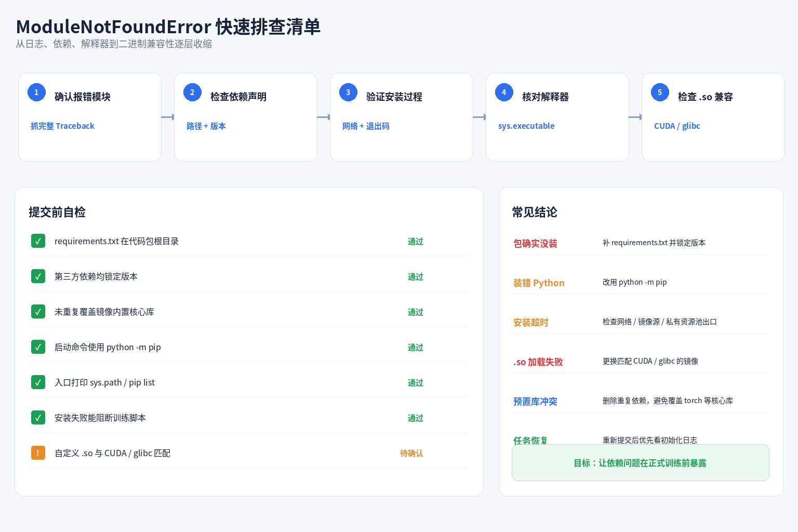
Task: Click the 自定义 .so 与 CUDA / glibc 匹配 item
Action: [x=112, y=453]
